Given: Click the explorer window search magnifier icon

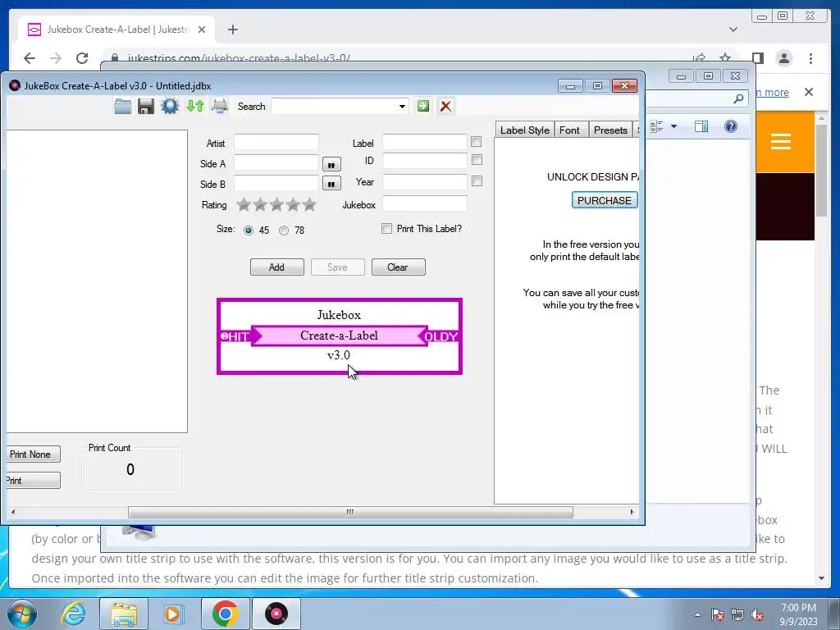Looking at the screenshot, I should pyautogui.click(x=738, y=98).
